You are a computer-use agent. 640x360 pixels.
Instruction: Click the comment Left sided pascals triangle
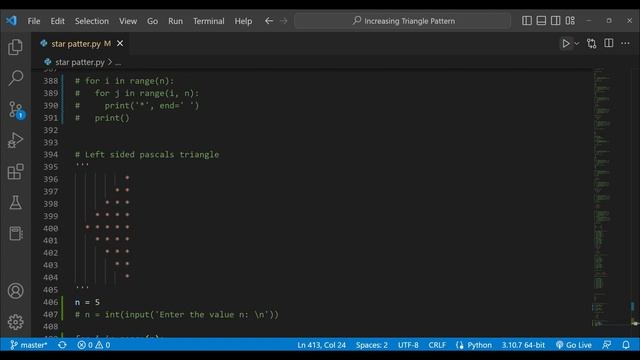click(x=147, y=154)
